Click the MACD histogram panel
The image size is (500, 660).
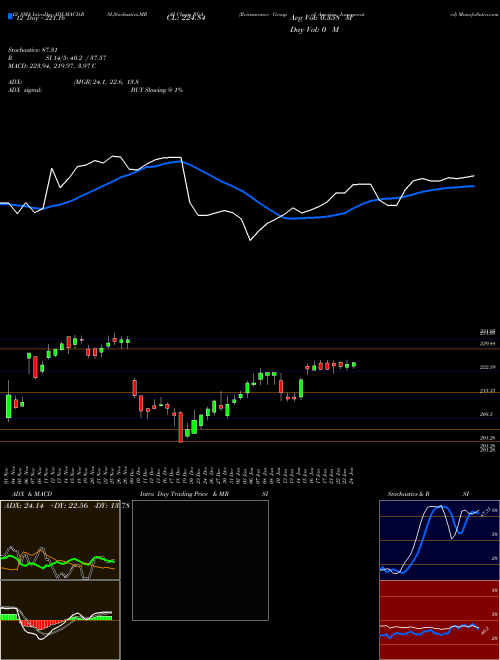point(60,620)
